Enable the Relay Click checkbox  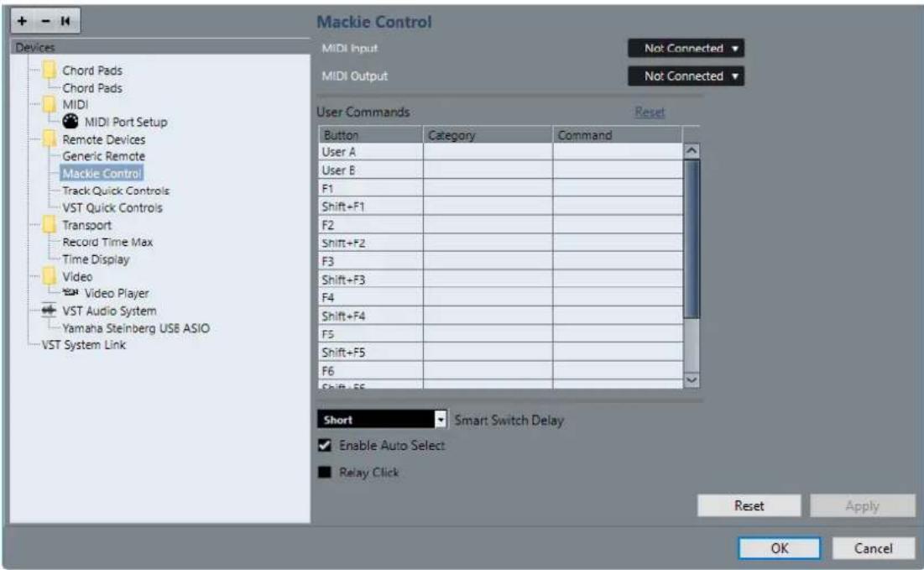(325, 472)
